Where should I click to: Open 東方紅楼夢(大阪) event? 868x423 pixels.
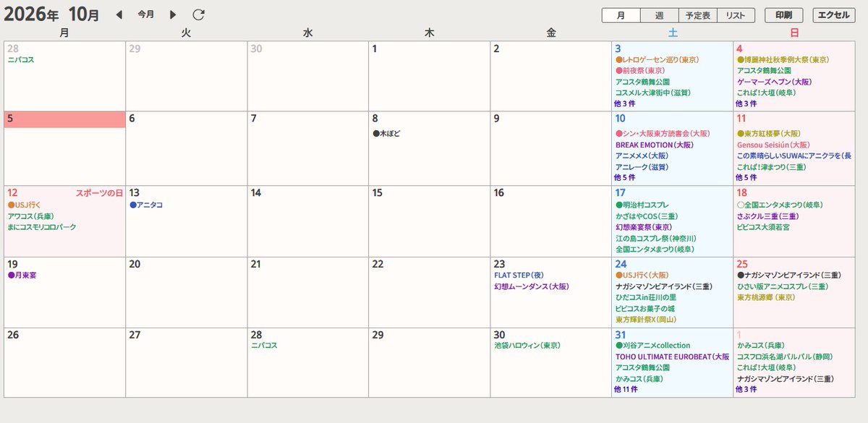[768, 134]
